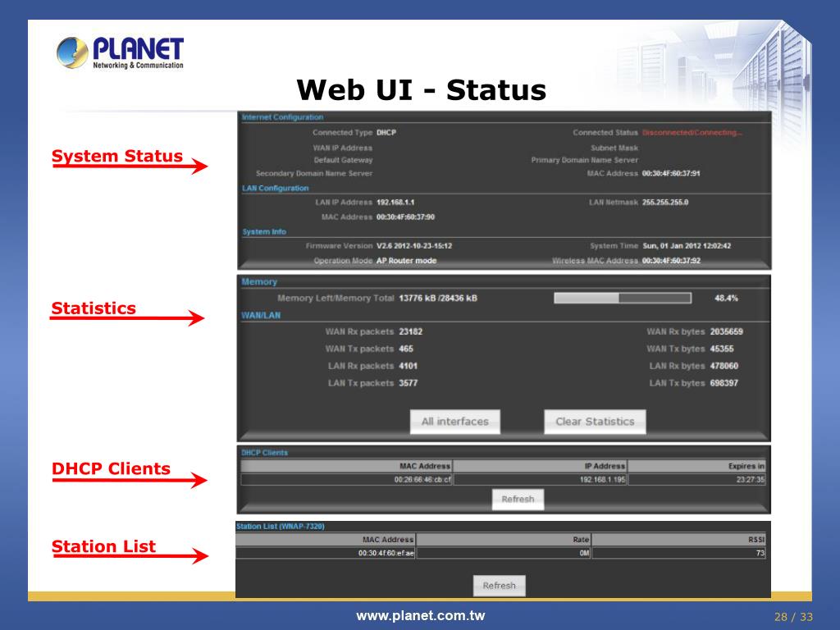Select the LAN Configuration section header
The image size is (840, 630).
(276, 188)
